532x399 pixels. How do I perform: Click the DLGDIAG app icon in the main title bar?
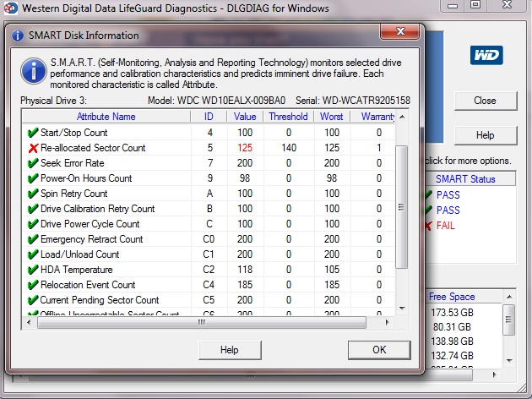tap(11, 8)
